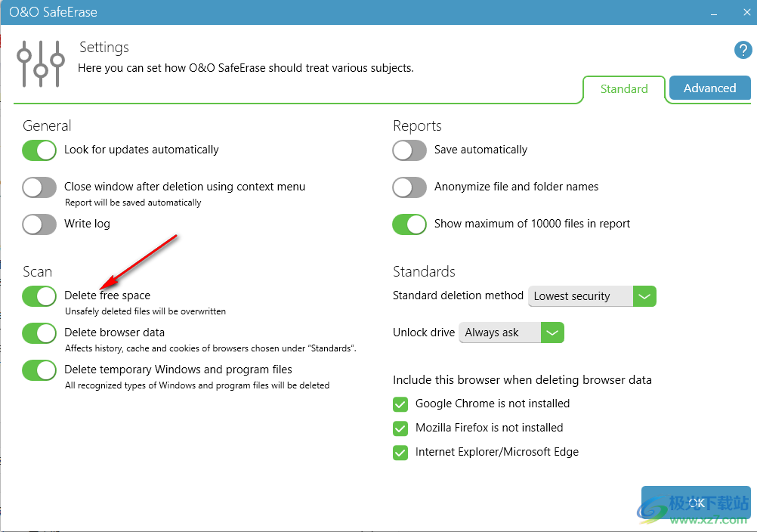
Task: Click 'All recognized types of Windows' description
Action: 197,385
